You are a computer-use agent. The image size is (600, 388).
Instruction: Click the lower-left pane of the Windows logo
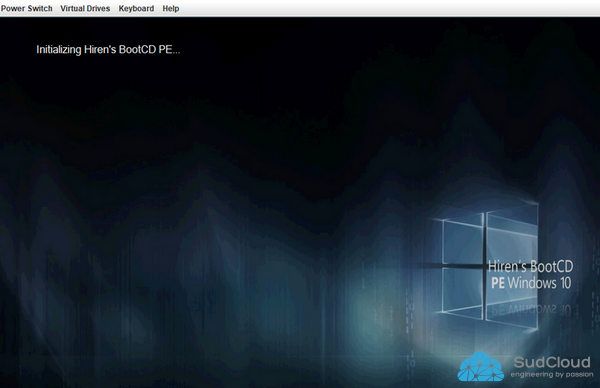[x=462, y=292]
